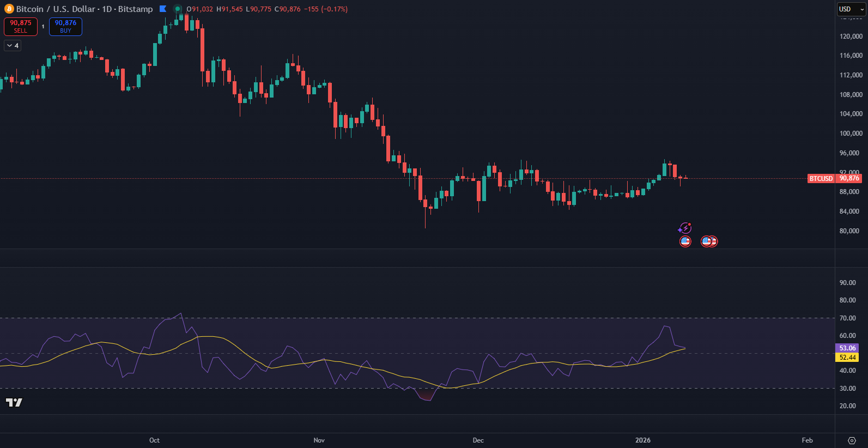
Task: Open the USD currency dropdown
Action: (x=851, y=9)
